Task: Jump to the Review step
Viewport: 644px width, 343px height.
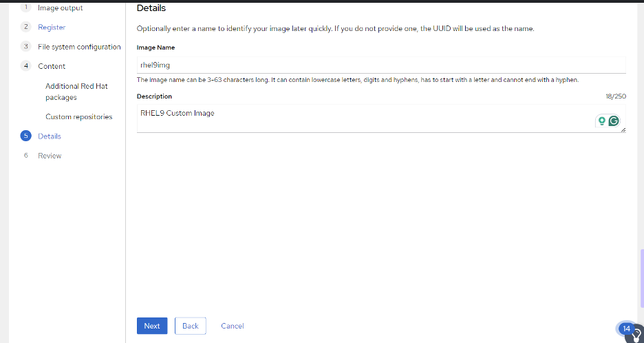Action: pos(50,156)
